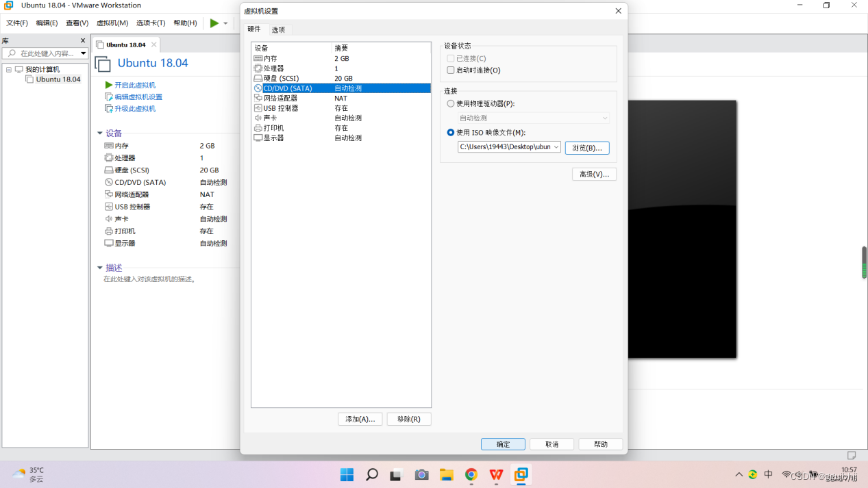
Task: Click 声卡 speaker icon in main window devices
Action: click(108, 219)
